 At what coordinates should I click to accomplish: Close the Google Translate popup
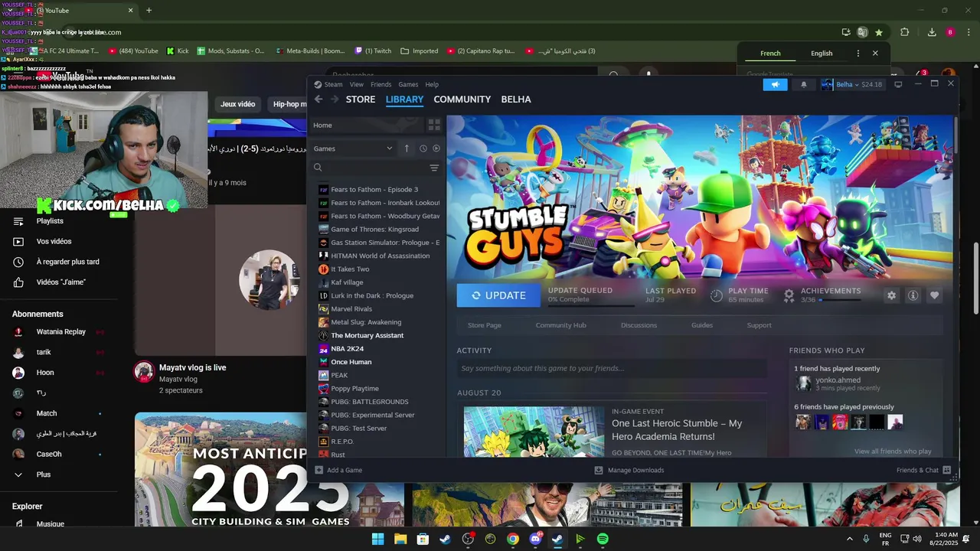(875, 54)
